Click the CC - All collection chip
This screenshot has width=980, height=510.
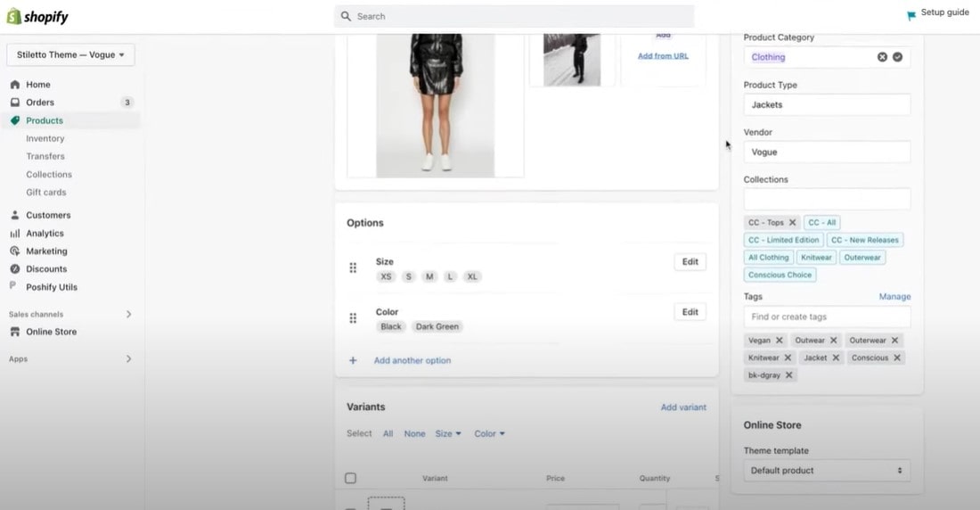tap(822, 222)
